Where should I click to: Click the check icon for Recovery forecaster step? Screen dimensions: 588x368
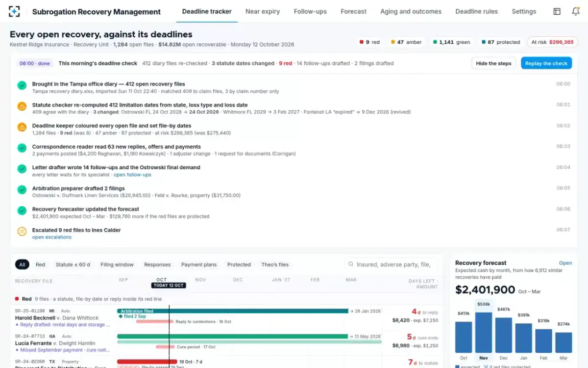[x=22, y=210]
